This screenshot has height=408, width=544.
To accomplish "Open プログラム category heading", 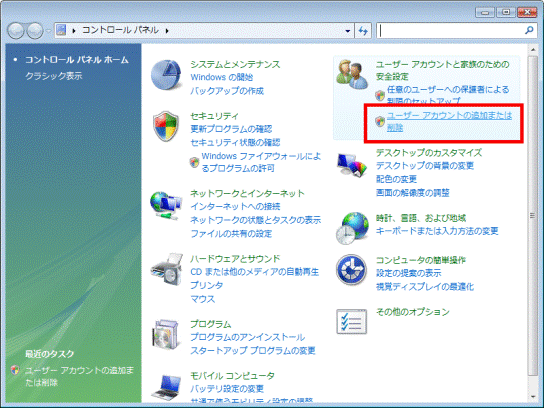I will pos(211,324).
